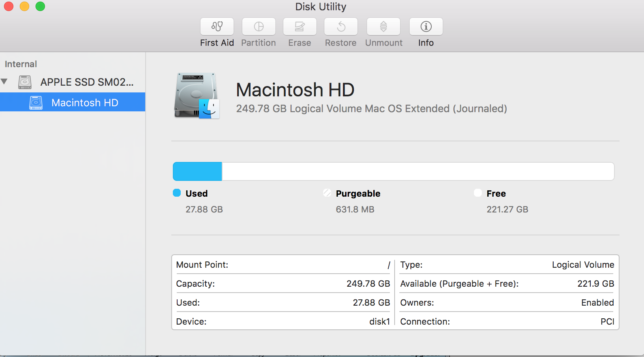Screen dimensions: 644x357
Task: Click the Macintosh HD sidebar volume icon
Action: point(36,103)
